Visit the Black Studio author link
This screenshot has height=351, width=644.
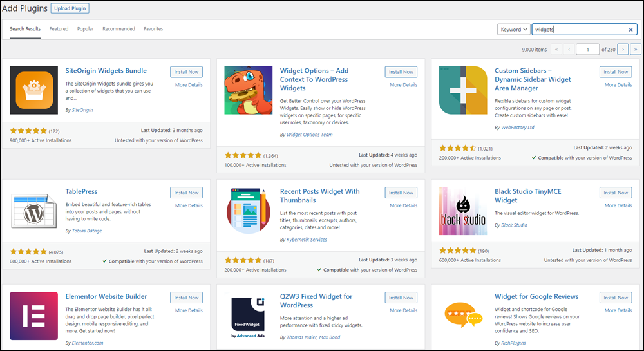(514, 225)
